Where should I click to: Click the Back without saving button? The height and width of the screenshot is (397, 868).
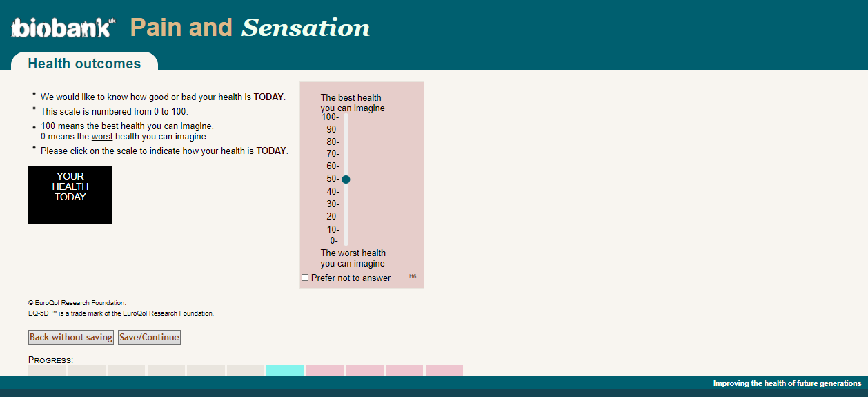(x=71, y=337)
